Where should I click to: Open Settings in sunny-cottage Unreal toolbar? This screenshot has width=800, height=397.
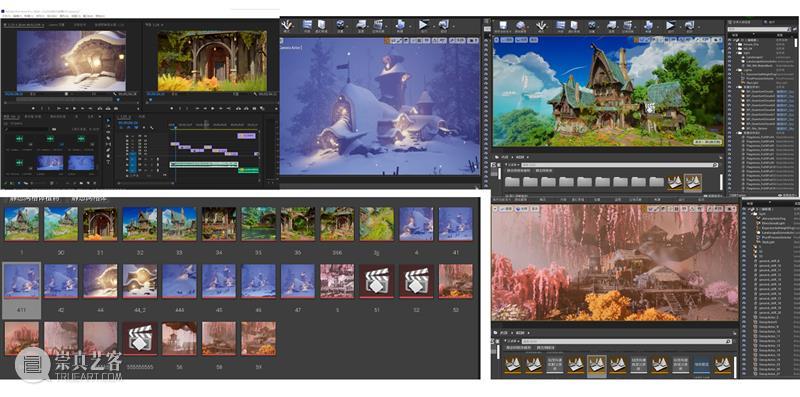coord(592,26)
